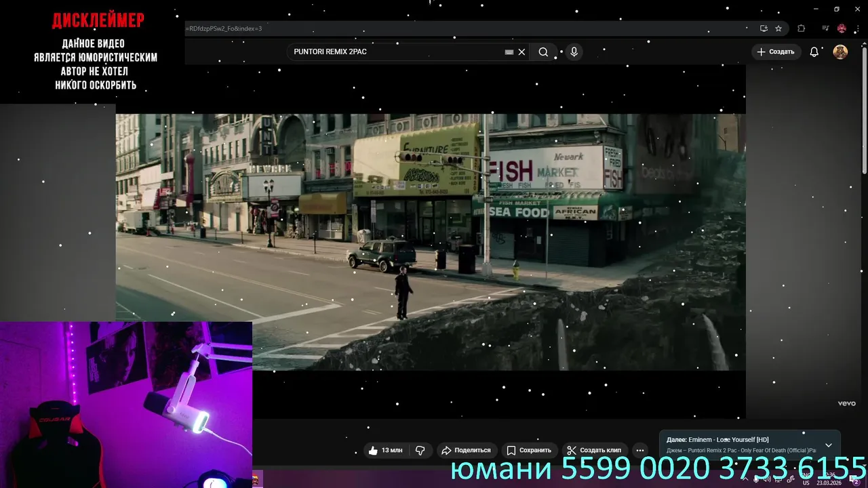Click the Поделиться share button

click(x=466, y=450)
